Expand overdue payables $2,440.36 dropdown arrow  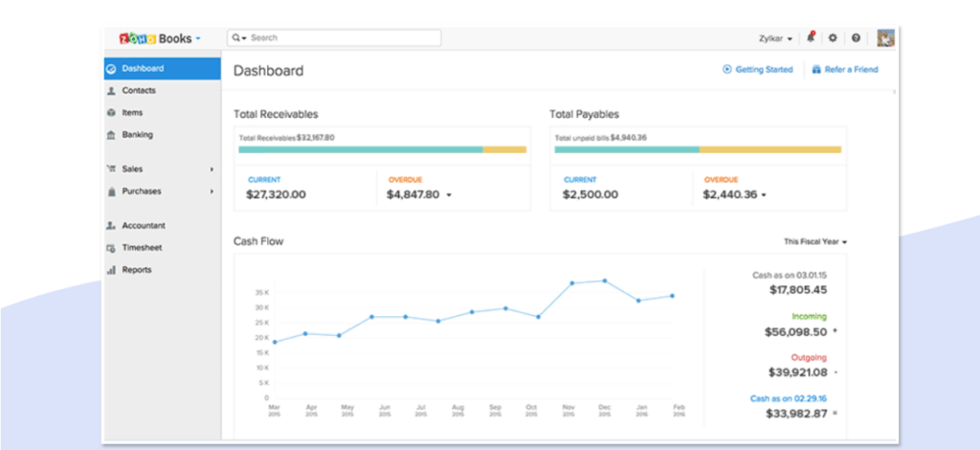point(764,195)
